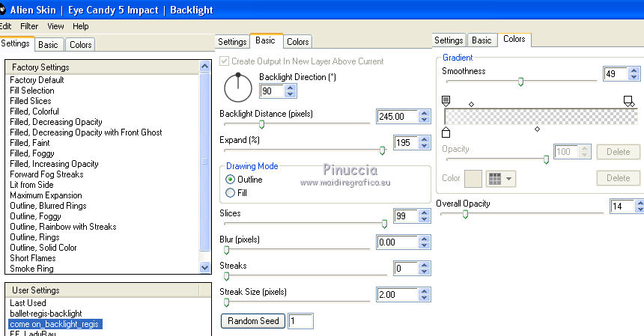Click the gradient preview bar
Image resolution: width=644 pixels, height=336 pixels.
(x=541, y=117)
